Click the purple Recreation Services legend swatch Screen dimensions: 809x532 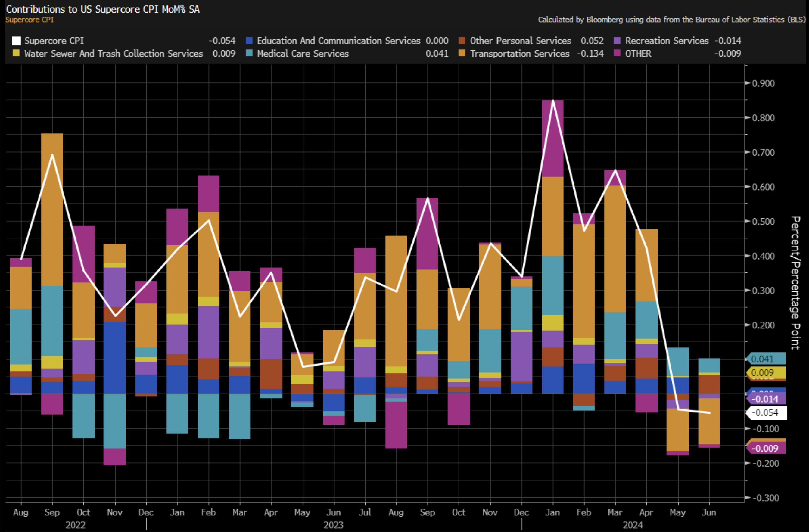click(x=617, y=41)
